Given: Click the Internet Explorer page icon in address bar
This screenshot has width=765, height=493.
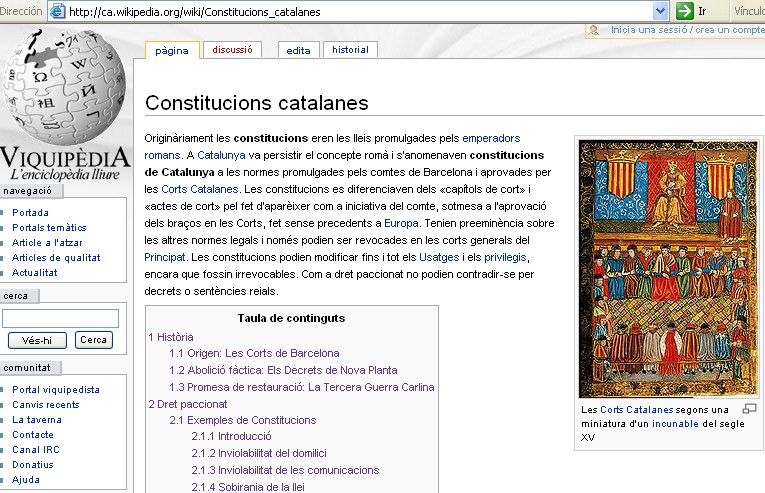Looking at the screenshot, I should [58, 11].
